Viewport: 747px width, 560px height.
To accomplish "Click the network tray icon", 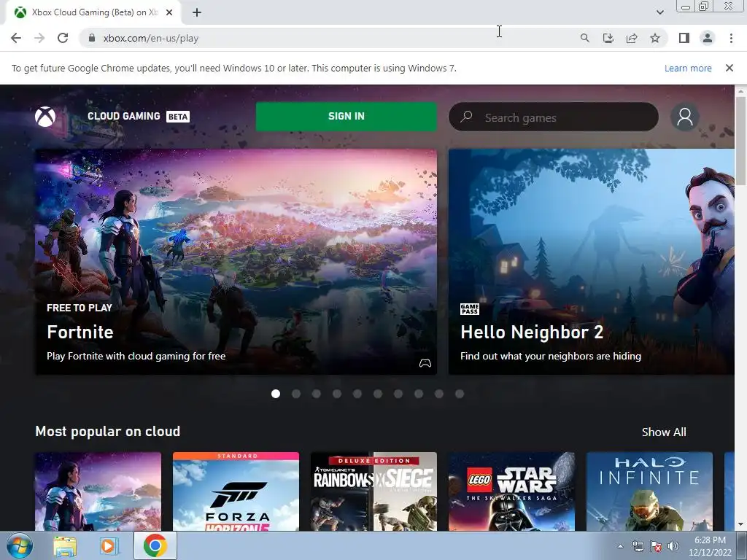I will (x=638, y=546).
